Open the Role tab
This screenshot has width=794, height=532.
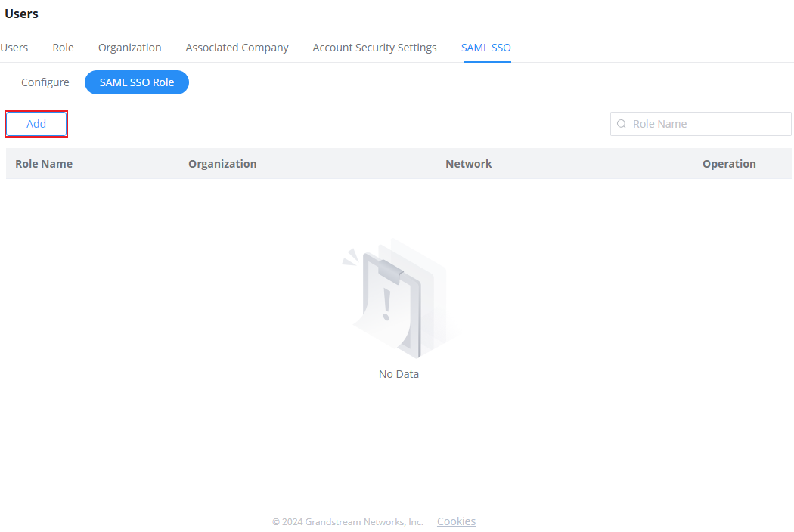[64, 48]
